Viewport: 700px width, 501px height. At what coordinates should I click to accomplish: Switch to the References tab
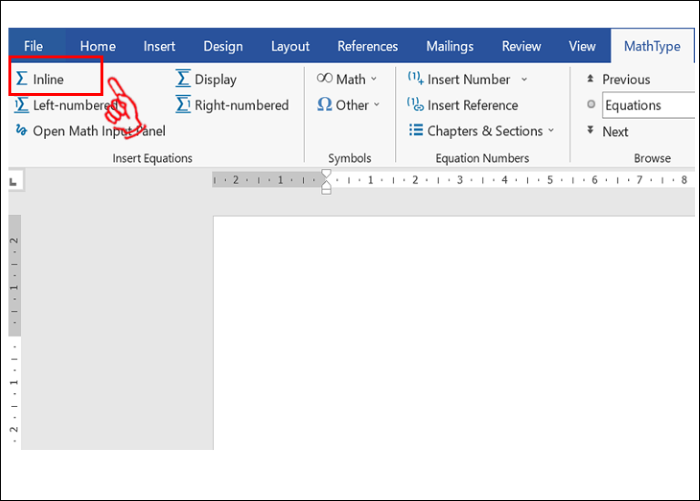(368, 46)
